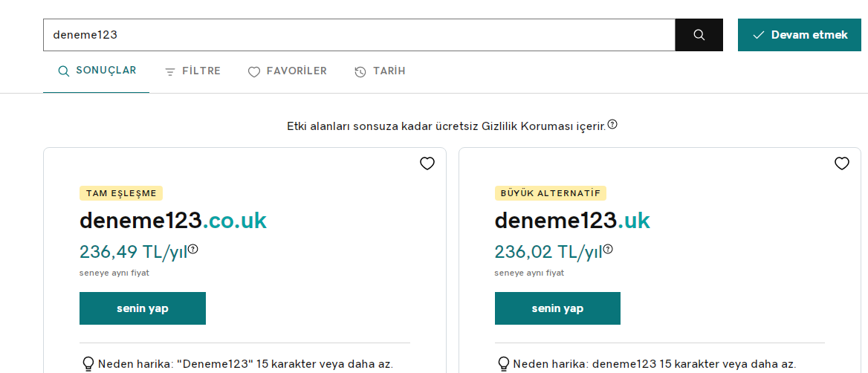Favorite deneme123.co.uk with heart icon
Image resolution: width=868 pixels, height=373 pixels.
[427, 163]
